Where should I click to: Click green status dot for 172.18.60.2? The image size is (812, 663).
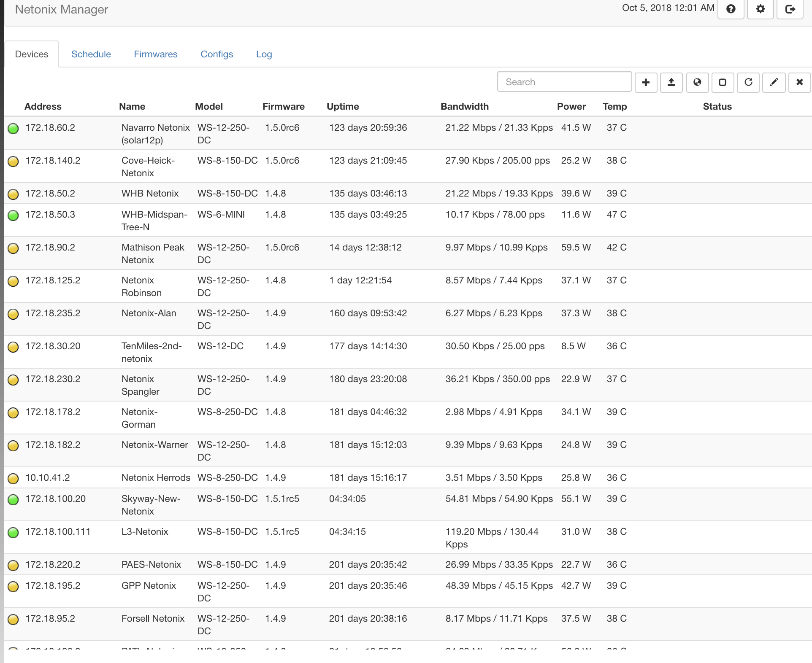[x=14, y=128]
